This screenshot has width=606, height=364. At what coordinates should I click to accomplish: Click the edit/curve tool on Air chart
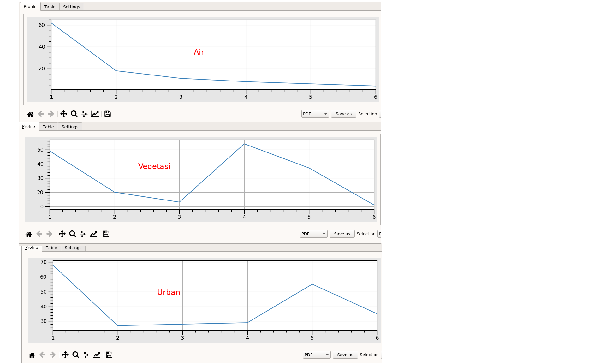coord(96,114)
